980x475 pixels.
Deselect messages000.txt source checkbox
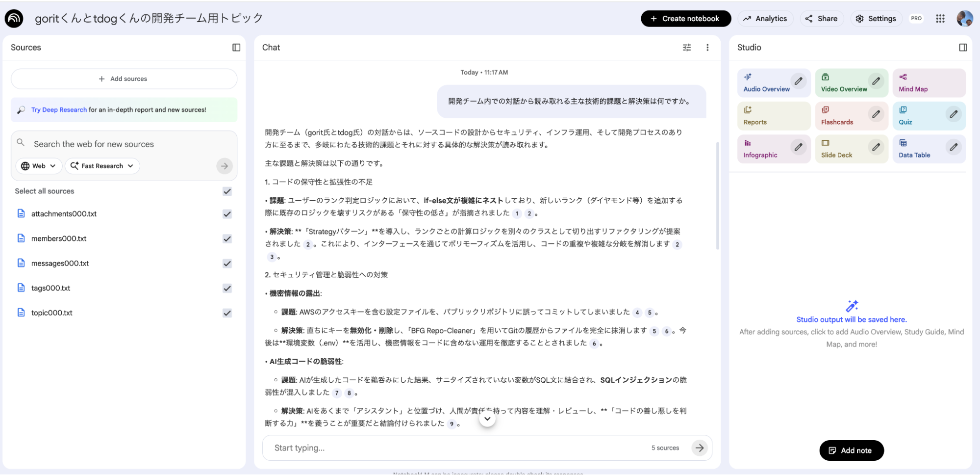[x=227, y=264]
